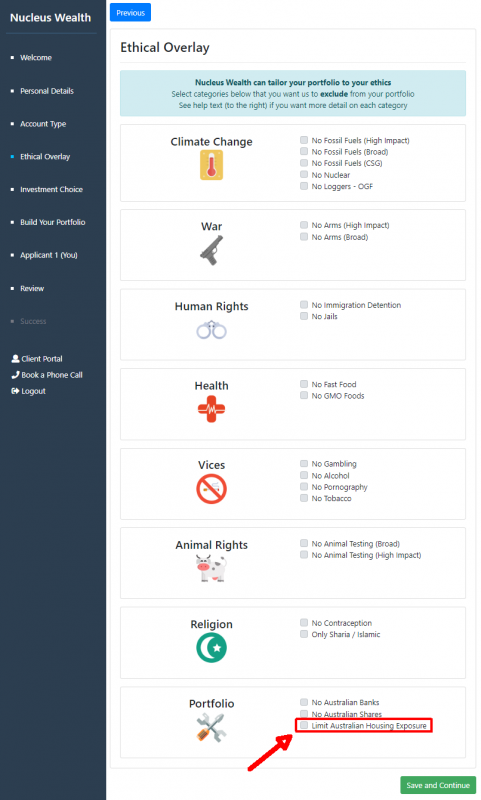Check Limit Australian Housing Exposure option
481x800 pixels.
click(304, 725)
